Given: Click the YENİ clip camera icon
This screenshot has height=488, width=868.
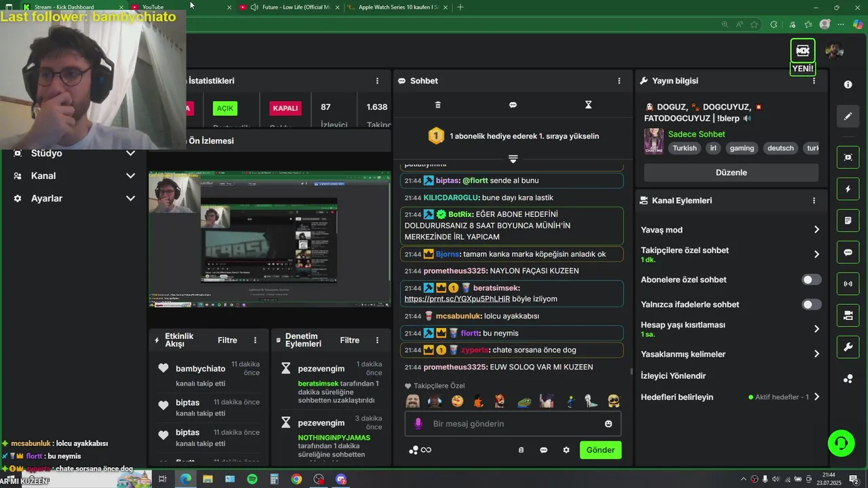Looking at the screenshot, I should pyautogui.click(x=803, y=51).
